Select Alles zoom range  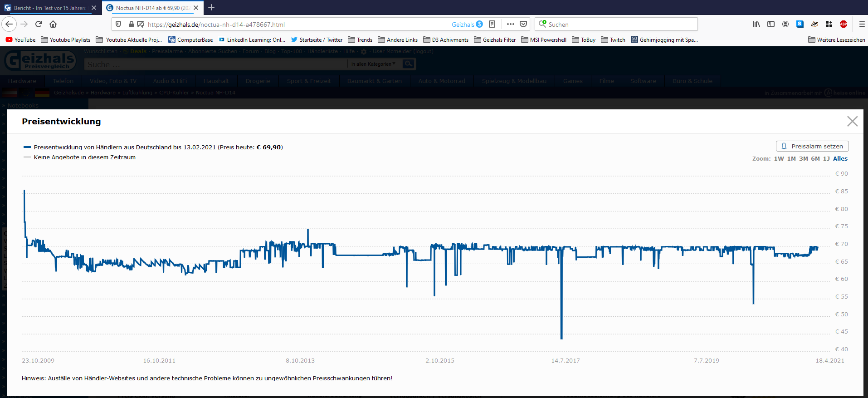840,159
